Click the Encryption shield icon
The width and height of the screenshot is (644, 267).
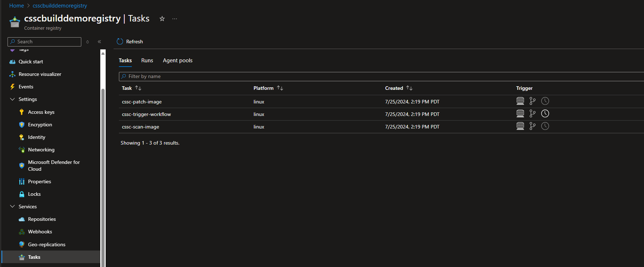[22, 125]
